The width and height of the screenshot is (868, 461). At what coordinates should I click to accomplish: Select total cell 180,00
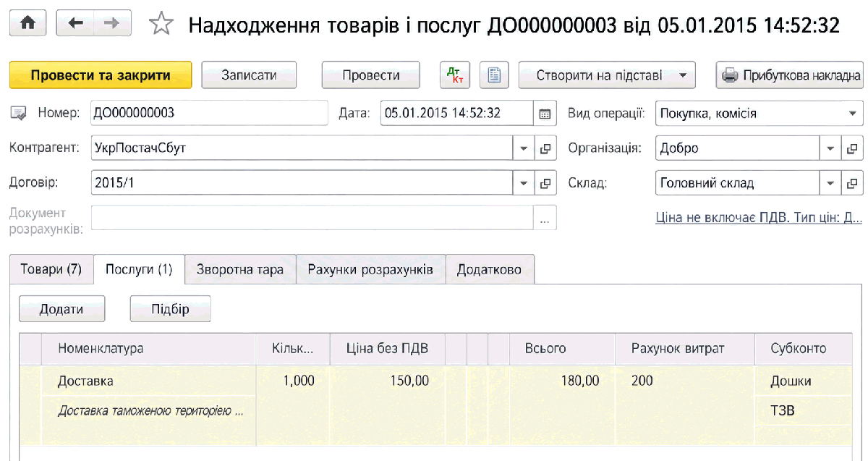point(562,381)
